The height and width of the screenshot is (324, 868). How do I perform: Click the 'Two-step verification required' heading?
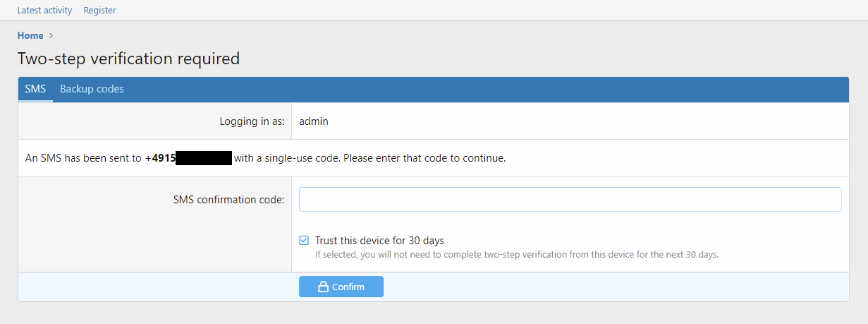click(x=128, y=58)
